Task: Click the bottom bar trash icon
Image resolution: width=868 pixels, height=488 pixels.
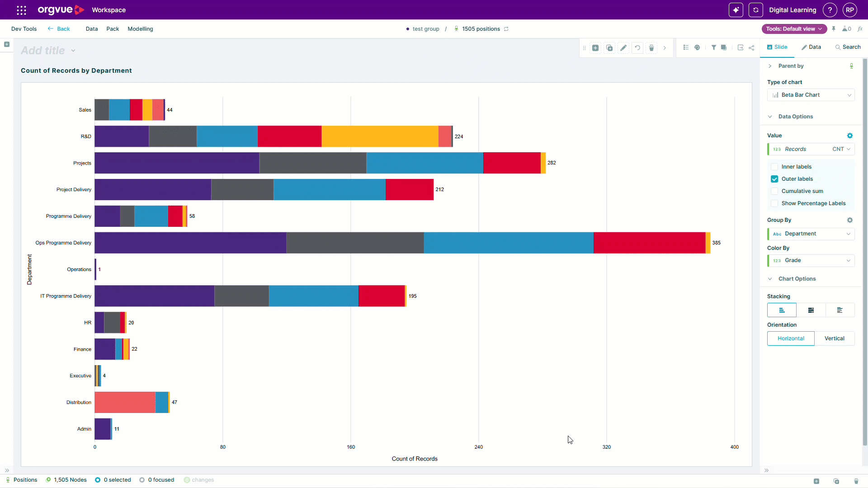Action: pos(856,481)
